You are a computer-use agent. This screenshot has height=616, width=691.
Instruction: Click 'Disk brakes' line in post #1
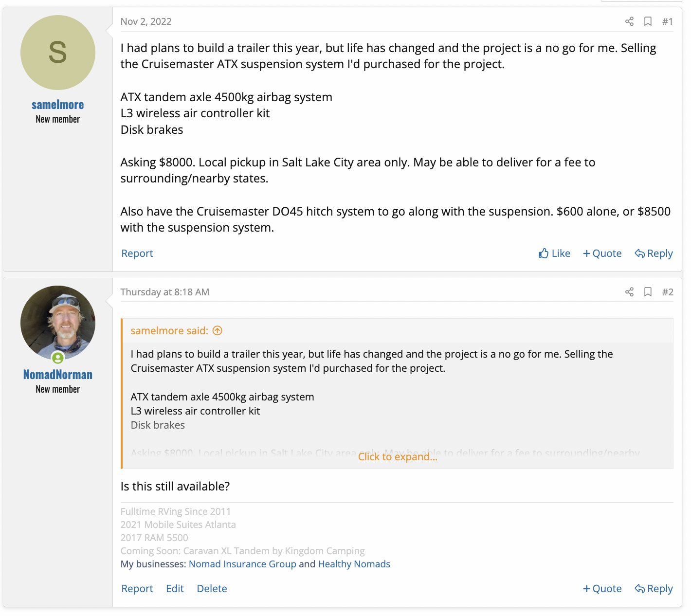[x=152, y=130]
